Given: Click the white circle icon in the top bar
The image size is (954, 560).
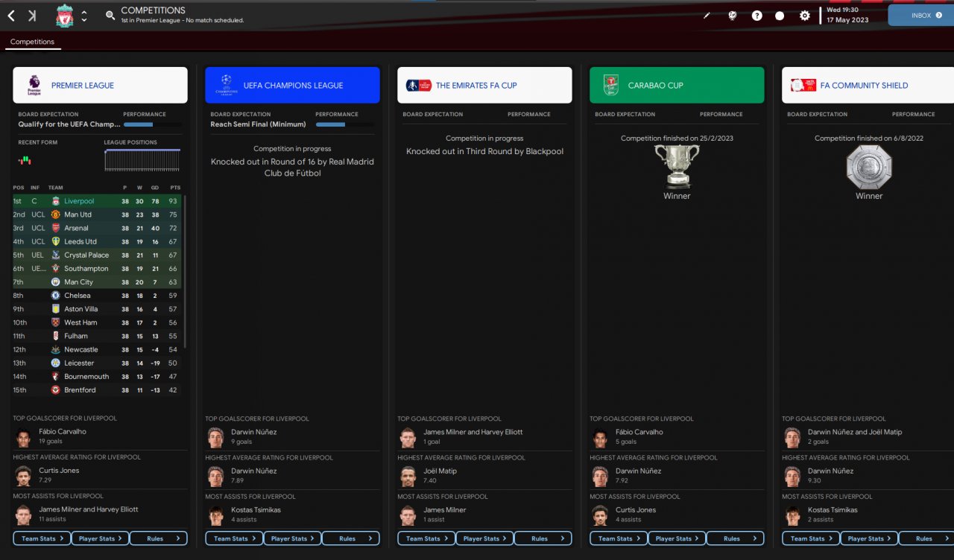Looking at the screenshot, I should (780, 16).
